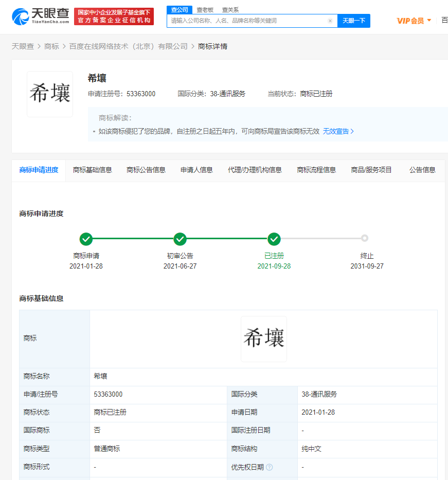Click the 商标申请 green checkmark step

click(86, 239)
